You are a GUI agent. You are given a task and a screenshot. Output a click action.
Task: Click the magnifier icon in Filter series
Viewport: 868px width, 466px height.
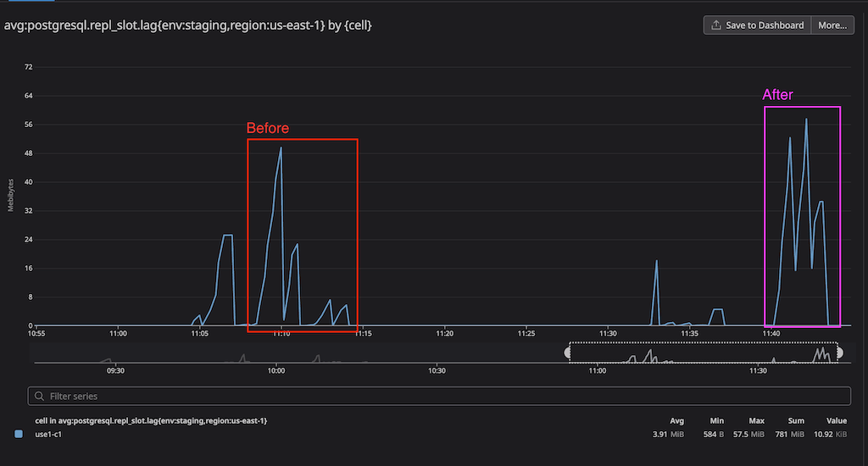click(40, 396)
